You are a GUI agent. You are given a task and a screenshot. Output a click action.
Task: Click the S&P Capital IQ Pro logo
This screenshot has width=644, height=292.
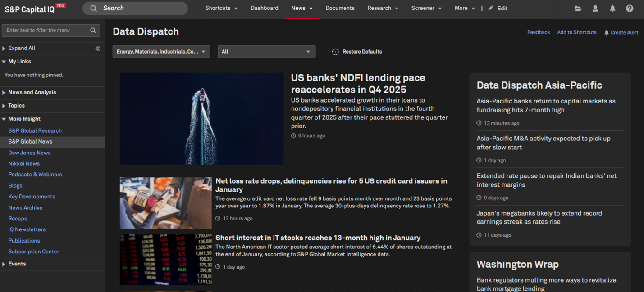(x=35, y=9)
